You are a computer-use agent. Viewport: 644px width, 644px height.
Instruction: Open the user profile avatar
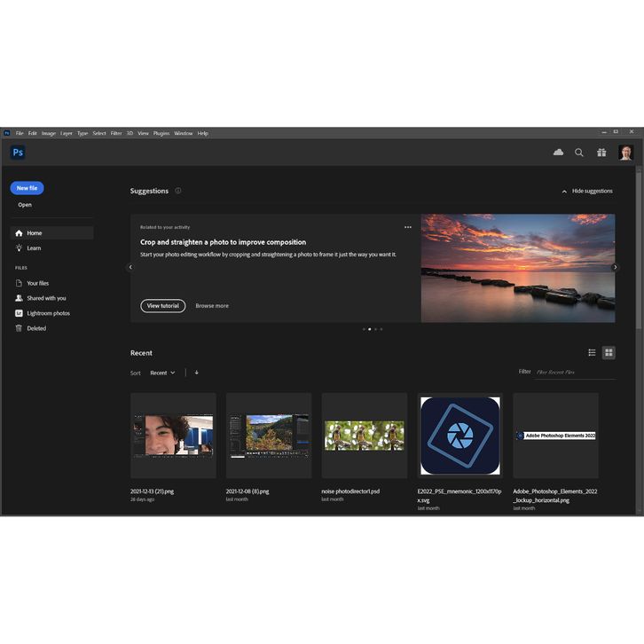626,153
